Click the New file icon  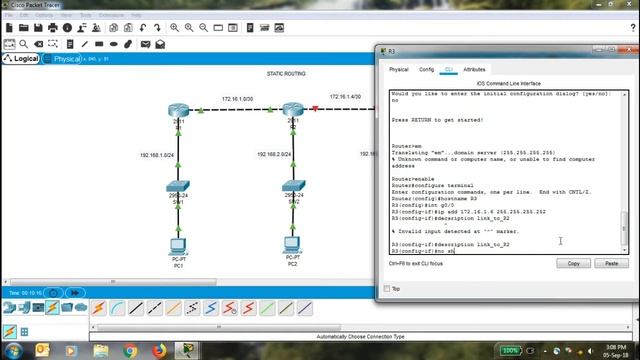[x=9, y=28]
